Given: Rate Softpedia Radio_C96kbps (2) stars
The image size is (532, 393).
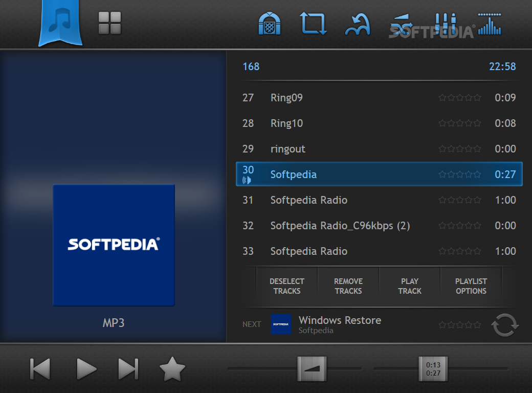Looking at the screenshot, I should tap(460, 226).
